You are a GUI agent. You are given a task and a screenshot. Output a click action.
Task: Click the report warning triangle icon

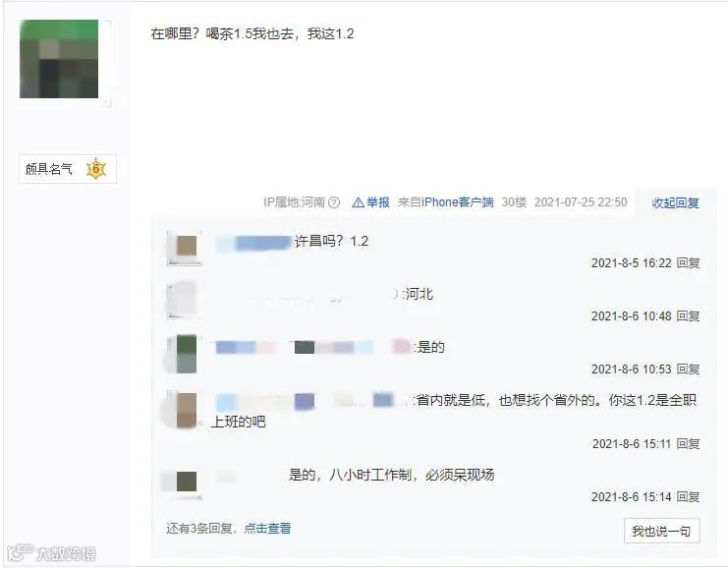358,202
